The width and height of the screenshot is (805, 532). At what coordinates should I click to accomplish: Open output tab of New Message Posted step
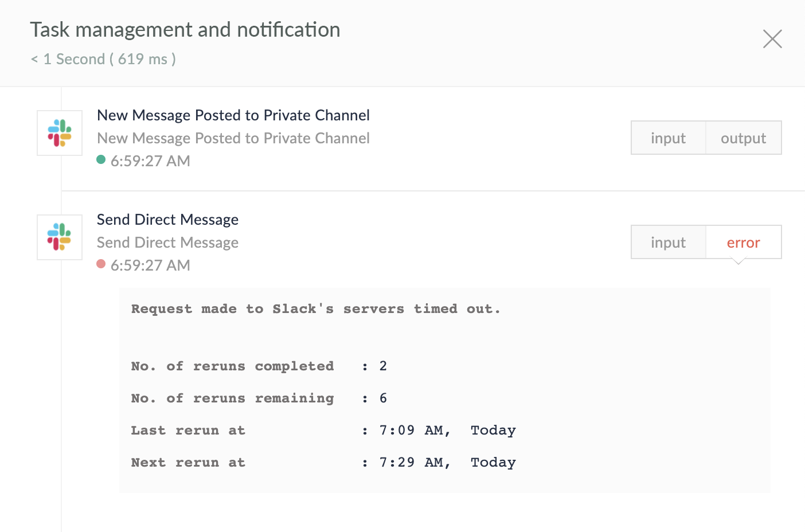[x=743, y=138]
